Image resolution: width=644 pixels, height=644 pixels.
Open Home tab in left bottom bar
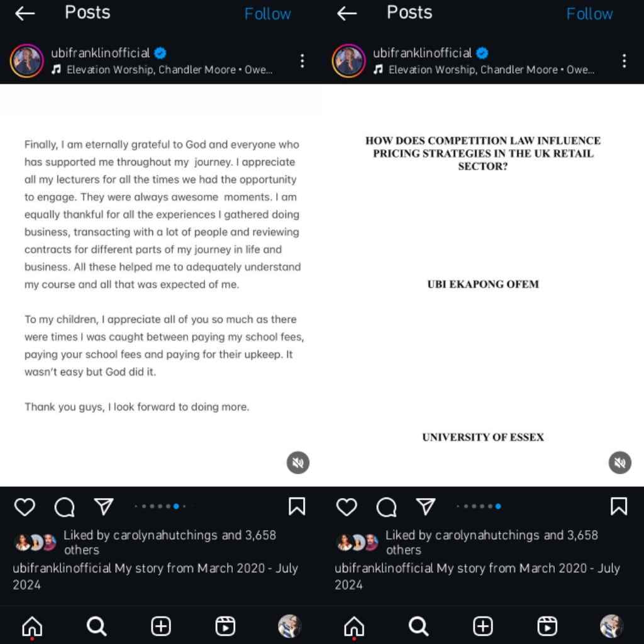click(32, 626)
